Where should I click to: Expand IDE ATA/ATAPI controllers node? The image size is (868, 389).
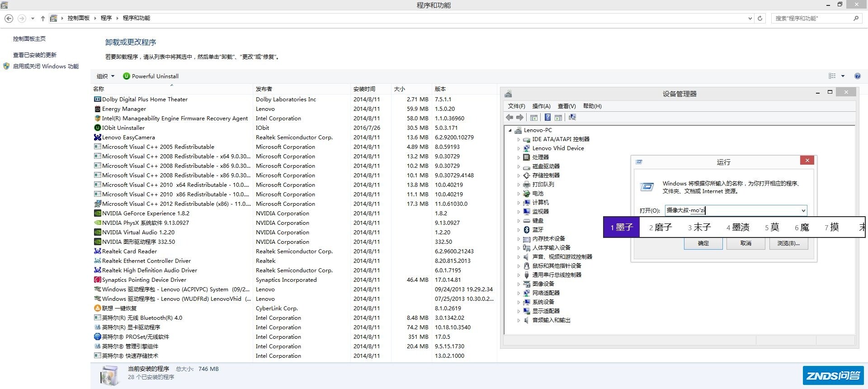coord(519,139)
